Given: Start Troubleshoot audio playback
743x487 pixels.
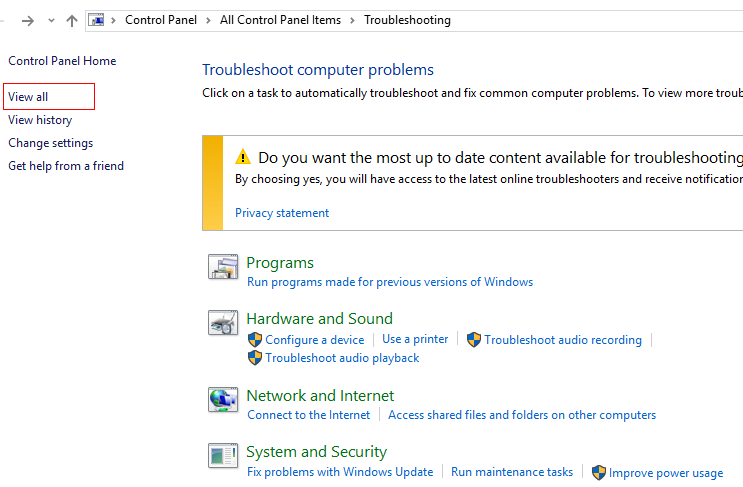Looking at the screenshot, I should [x=342, y=358].
